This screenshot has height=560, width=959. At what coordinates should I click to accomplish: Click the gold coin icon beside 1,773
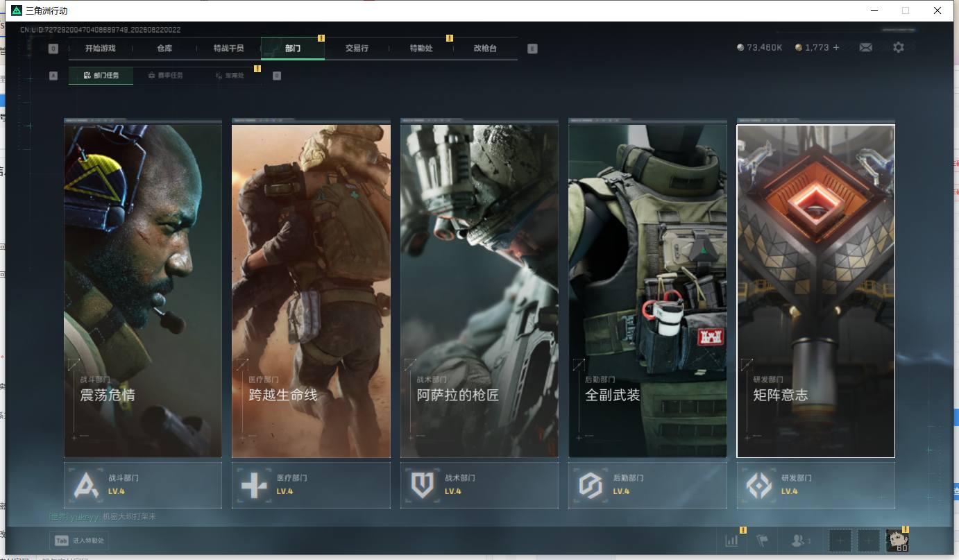[x=799, y=47]
